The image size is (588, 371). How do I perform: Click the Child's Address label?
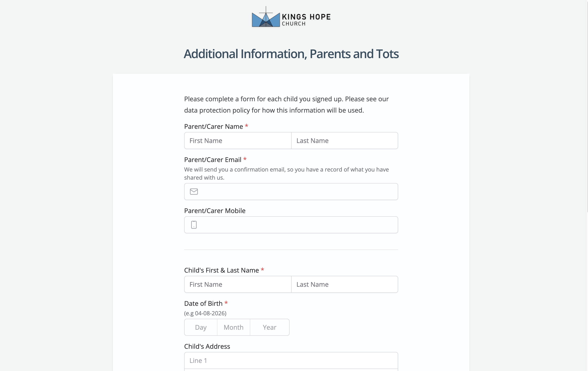[207, 346]
